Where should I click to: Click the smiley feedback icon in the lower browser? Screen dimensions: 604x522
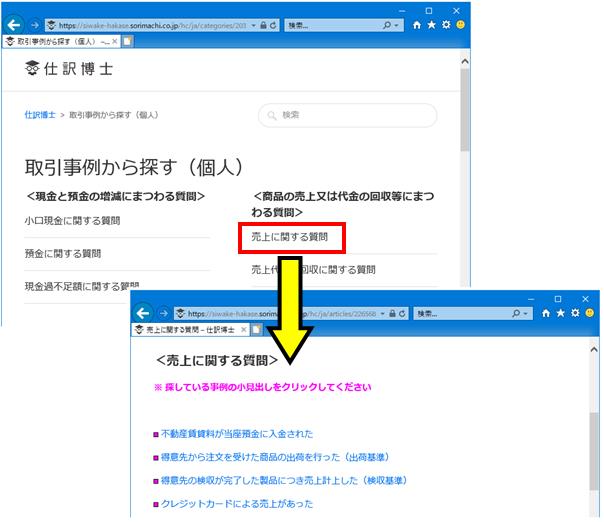tap(590, 313)
